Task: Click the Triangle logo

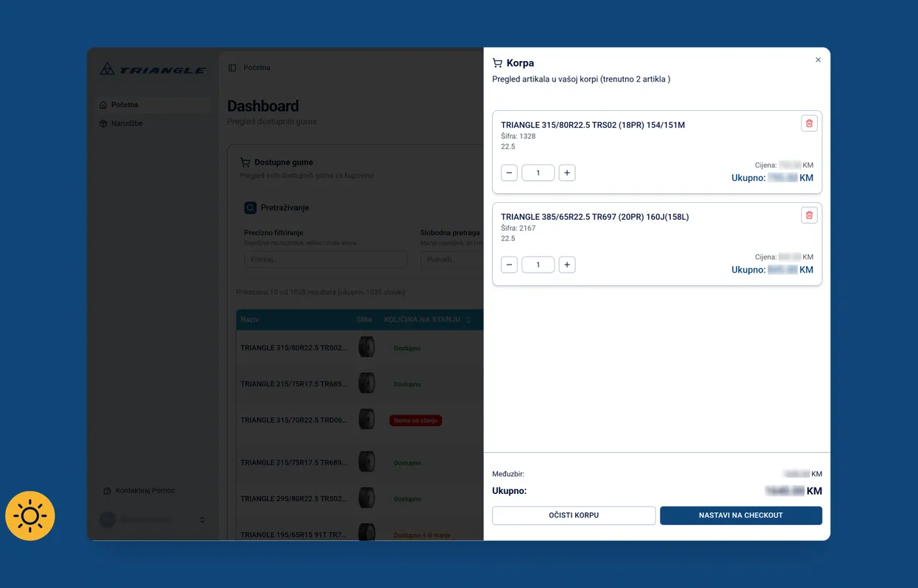Action: (x=153, y=69)
